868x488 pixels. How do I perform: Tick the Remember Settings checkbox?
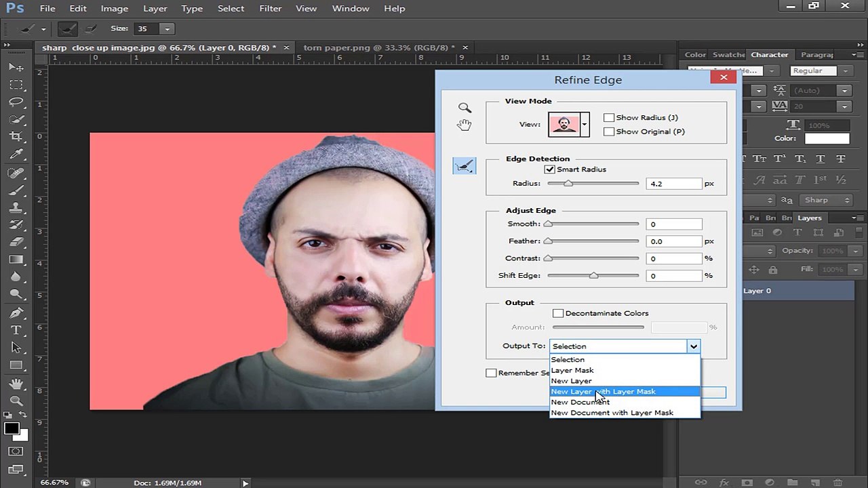491,373
